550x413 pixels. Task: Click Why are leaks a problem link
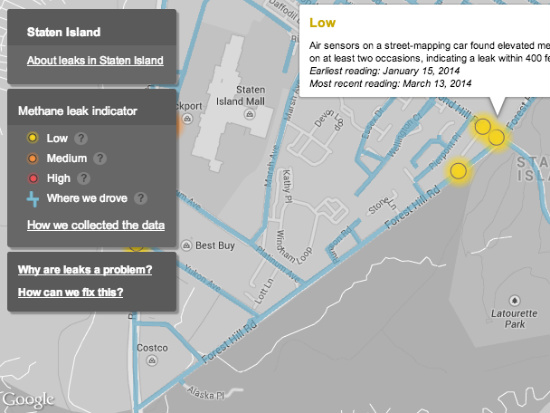(x=85, y=269)
